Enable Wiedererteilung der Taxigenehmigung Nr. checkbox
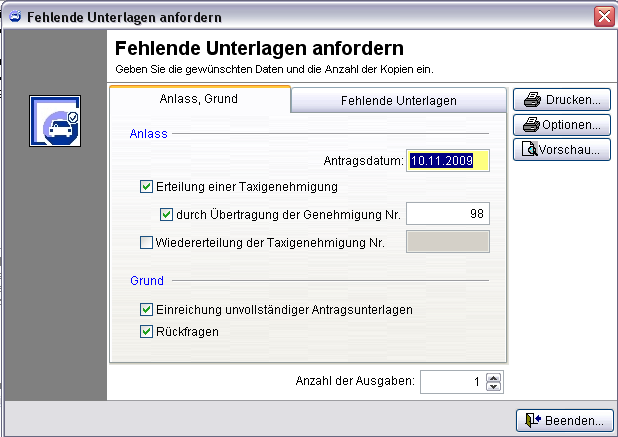This screenshot has height=437, width=618. pos(148,241)
